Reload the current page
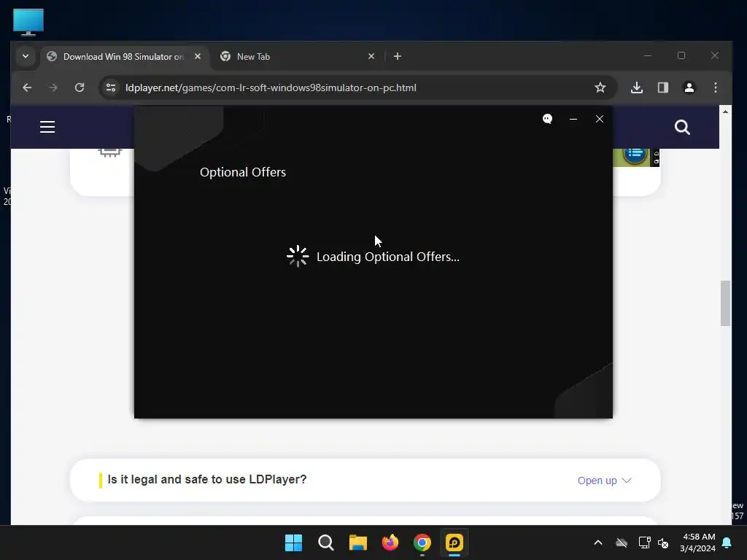747x560 pixels. click(x=80, y=87)
